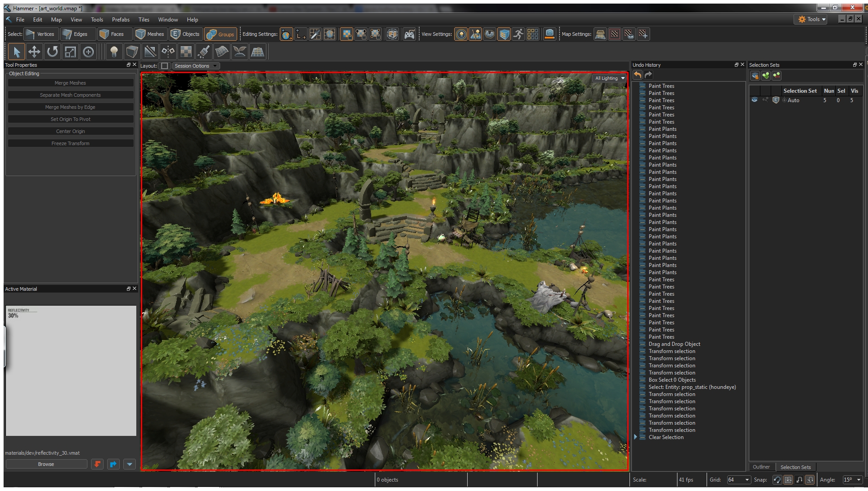Click the first icon in Map Settings

[x=600, y=34]
